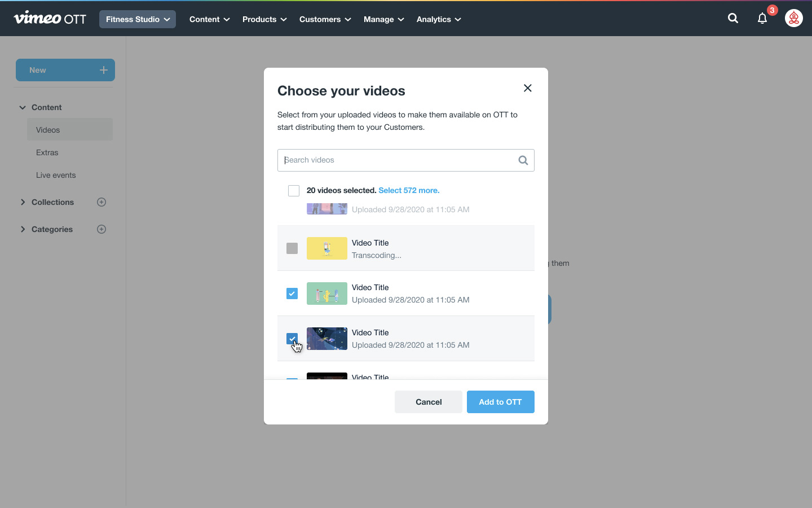
Task: Click the Select 572 more link
Action: (409, 191)
